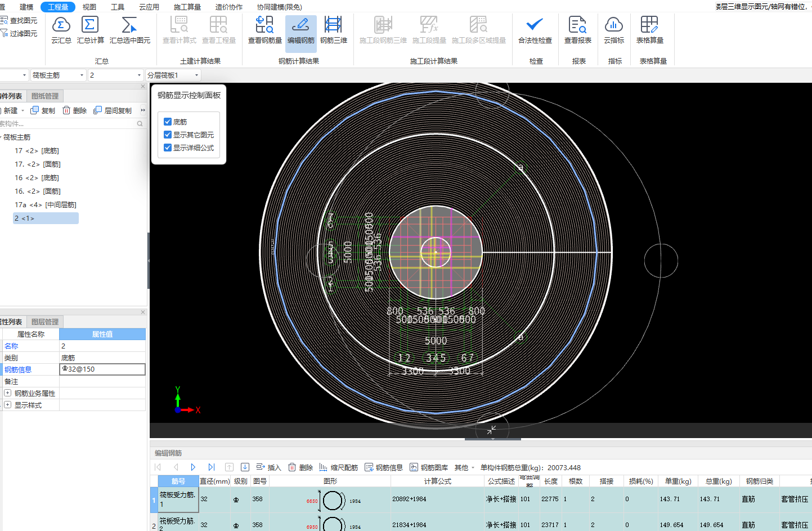Click 删除 in rebar edit toolbar

point(300,467)
